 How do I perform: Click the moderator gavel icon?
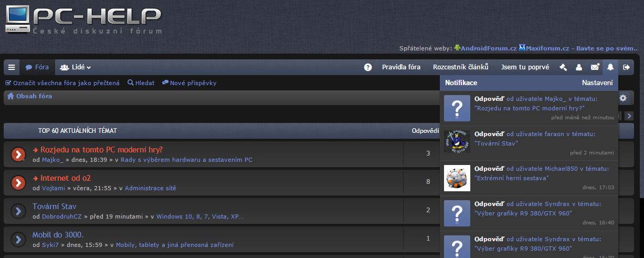(563, 67)
